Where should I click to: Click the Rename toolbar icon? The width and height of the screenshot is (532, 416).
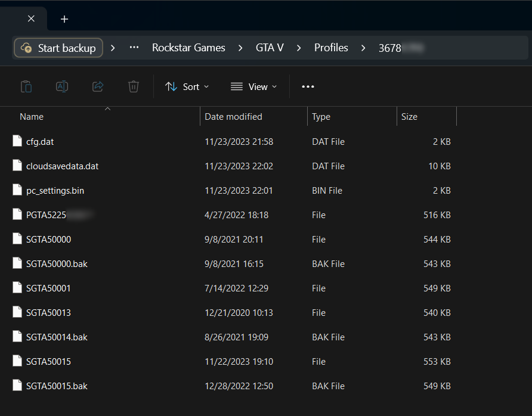62,86
